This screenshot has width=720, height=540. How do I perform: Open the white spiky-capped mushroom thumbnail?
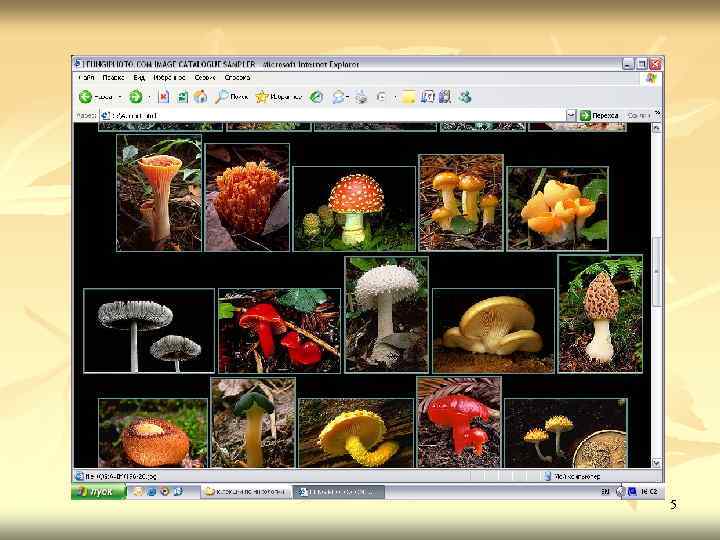click(x=387, y=315)
